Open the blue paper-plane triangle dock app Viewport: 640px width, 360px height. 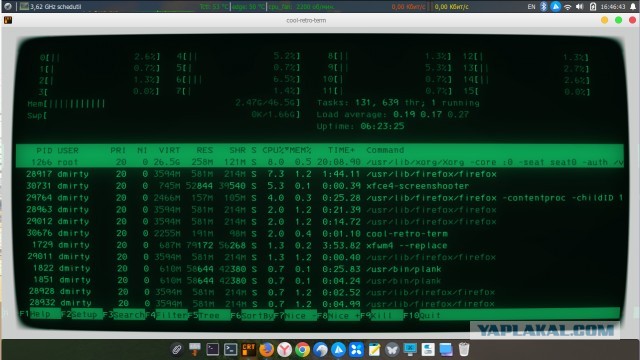[x=338, y=350]
